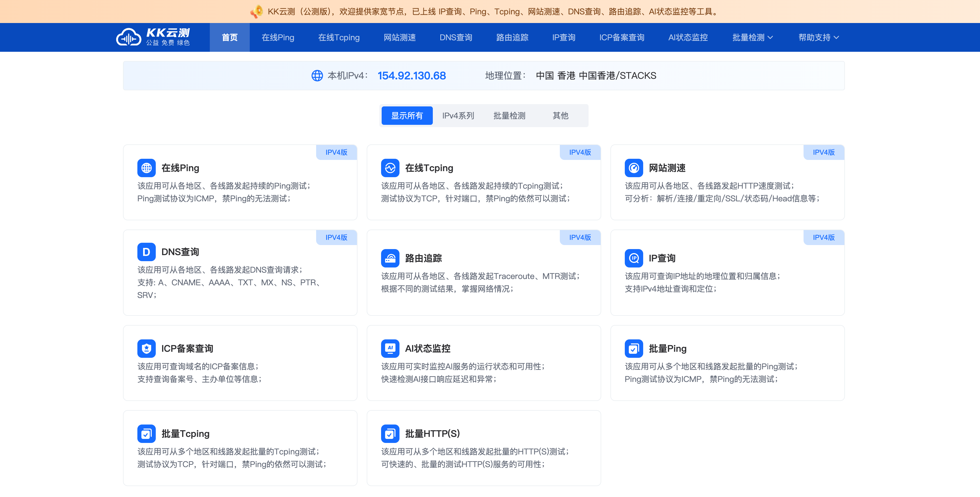Click the 在线Tcping card icon
Viewport: 980px width, 497px height.
point(390,168)
